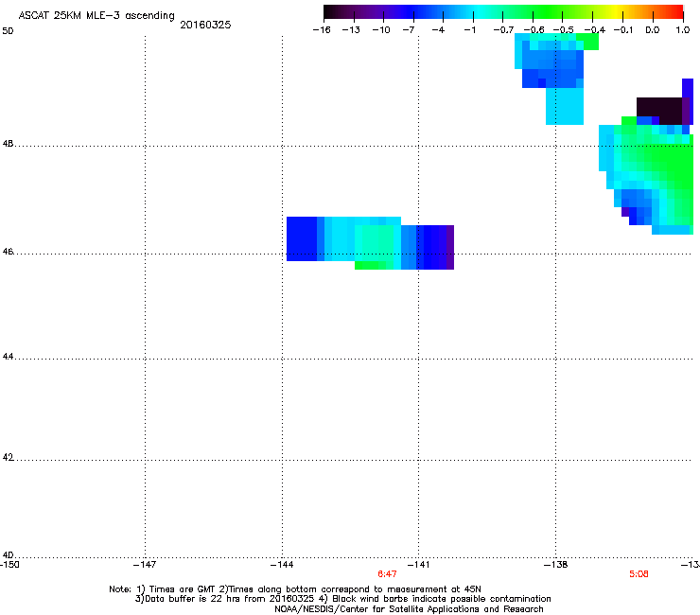Click the colorbar label -0.7
The height and width of the screenshot is (615, 700).
point(503,30)
